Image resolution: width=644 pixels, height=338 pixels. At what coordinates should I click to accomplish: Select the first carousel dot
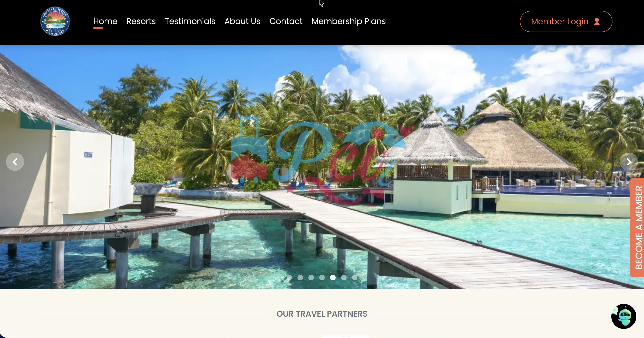point(289,277)
